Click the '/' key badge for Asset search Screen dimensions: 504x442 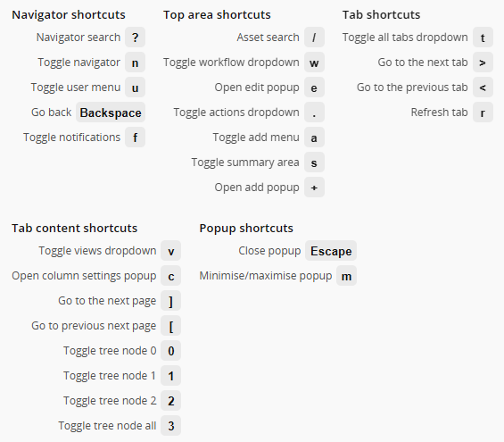tap(314, 38)
